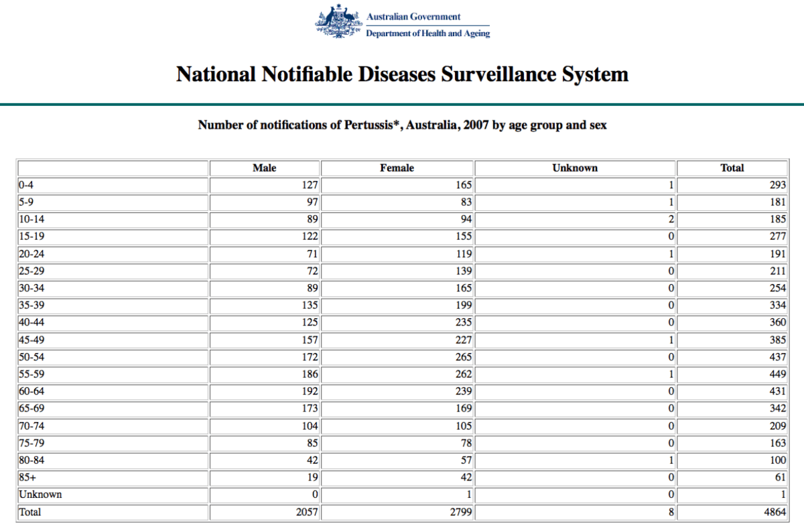Click the Department of Health and Ageing text
Image resolution: width=804 pixels, height=532 pixels.
pos(427,34)
